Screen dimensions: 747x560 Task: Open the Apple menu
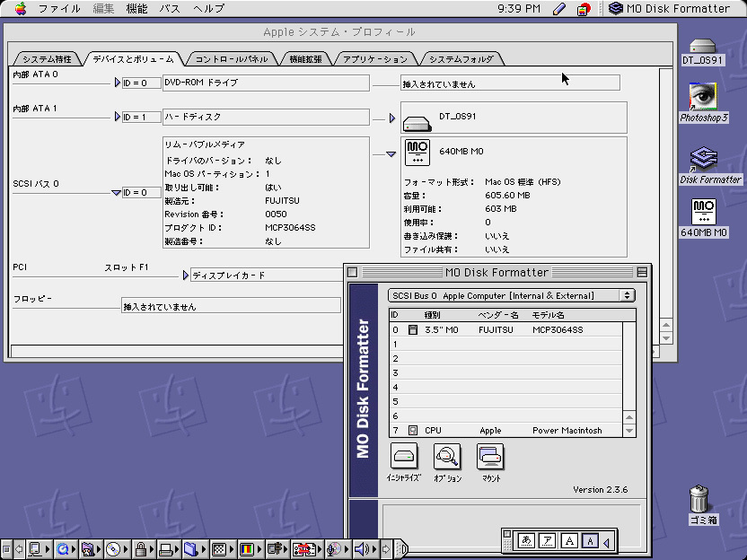21,9
